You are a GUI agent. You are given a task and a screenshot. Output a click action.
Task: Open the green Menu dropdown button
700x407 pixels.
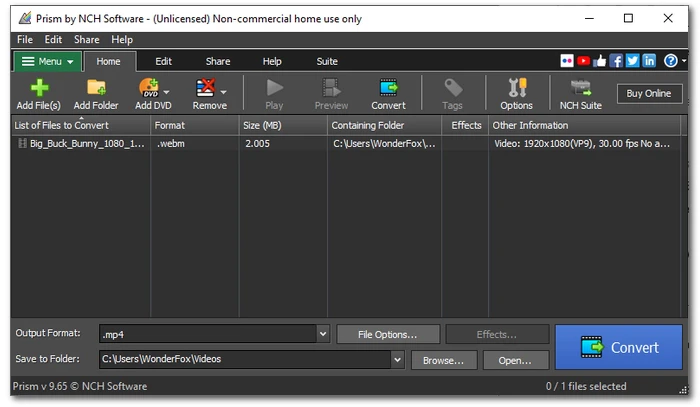[x=47, y=61]
